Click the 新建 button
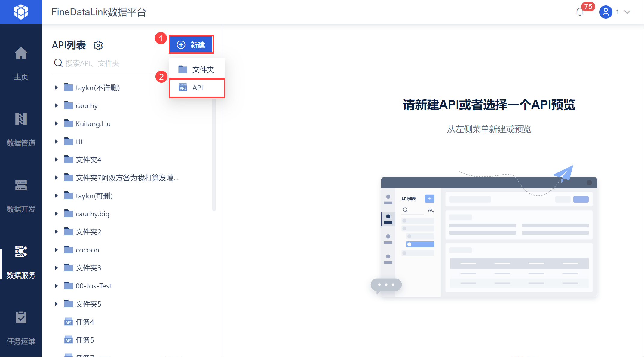644x357 pixels. click(x=191, y=45)
